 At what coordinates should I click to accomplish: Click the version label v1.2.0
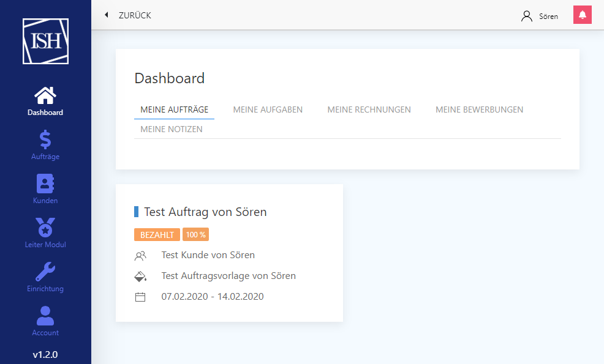[45, 354]
